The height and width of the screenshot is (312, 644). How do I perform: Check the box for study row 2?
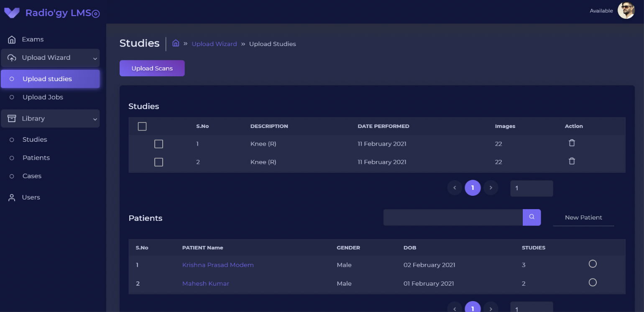click(x=158, y=162)
